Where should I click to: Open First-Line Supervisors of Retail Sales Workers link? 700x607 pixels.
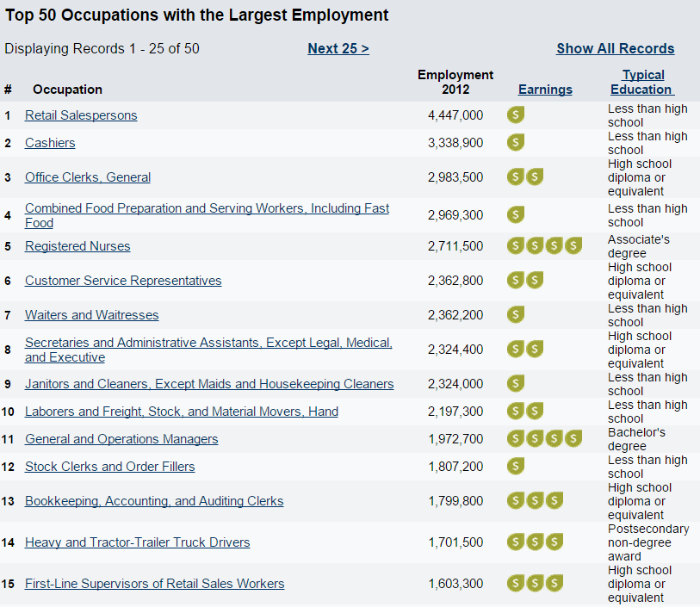(x=154, y=584)
